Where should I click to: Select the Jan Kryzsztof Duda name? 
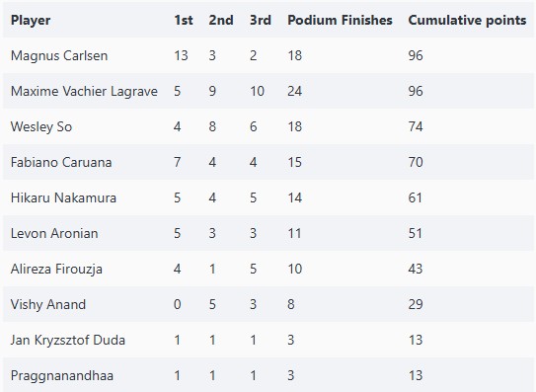pos(68,340)
